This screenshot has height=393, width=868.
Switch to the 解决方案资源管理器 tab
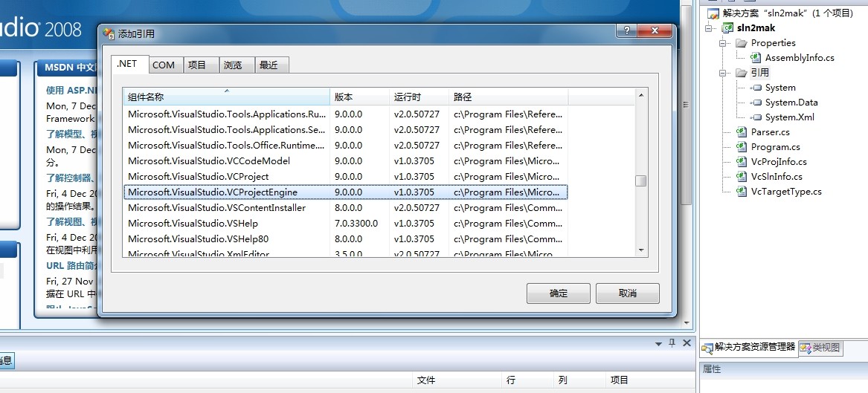tap(749, 348)
